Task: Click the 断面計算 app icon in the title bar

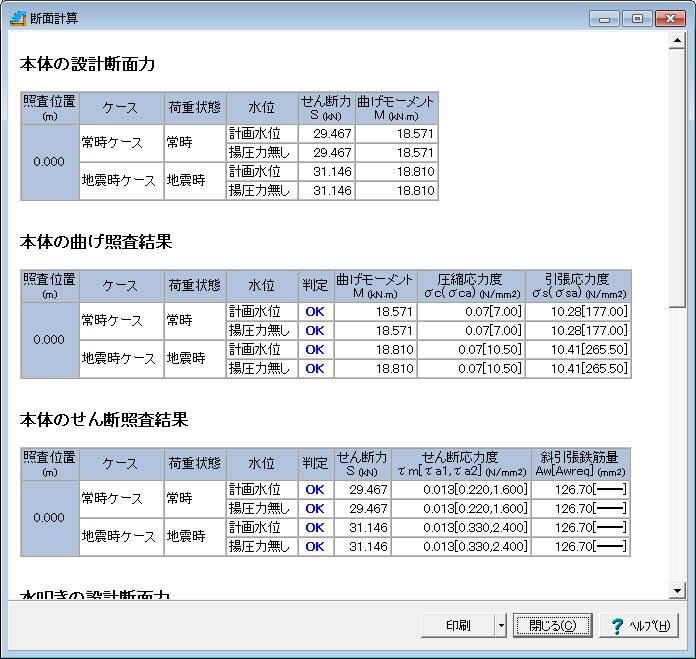Action: coord(17,18)
